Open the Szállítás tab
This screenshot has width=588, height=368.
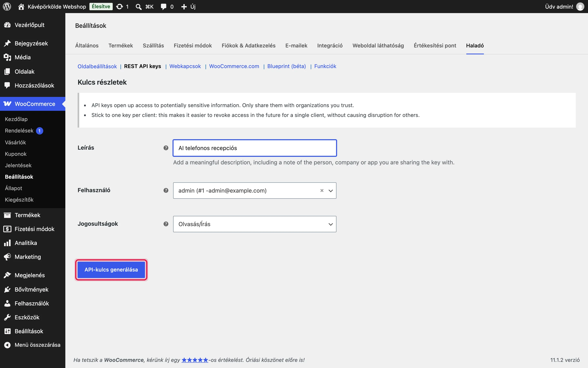click(153, 46)
